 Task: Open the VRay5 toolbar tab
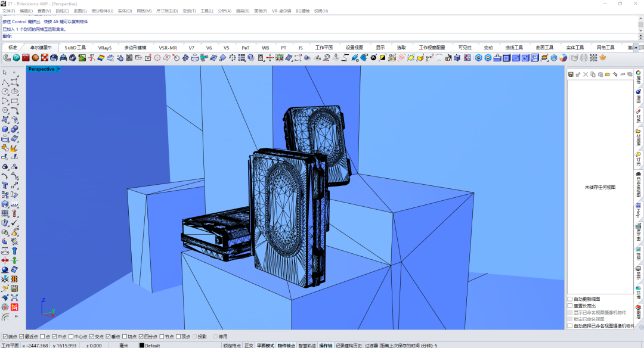[x=105, y=48]
